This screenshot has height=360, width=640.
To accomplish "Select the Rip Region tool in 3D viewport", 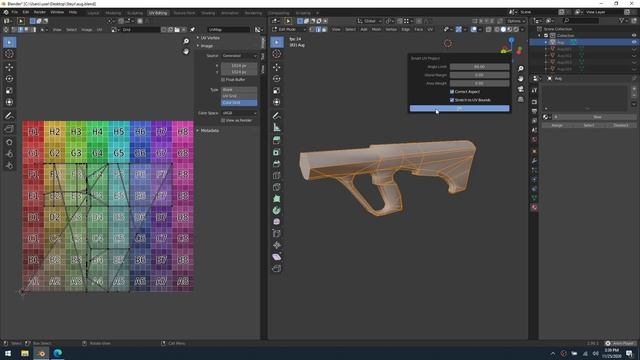I will click(277, 268).
